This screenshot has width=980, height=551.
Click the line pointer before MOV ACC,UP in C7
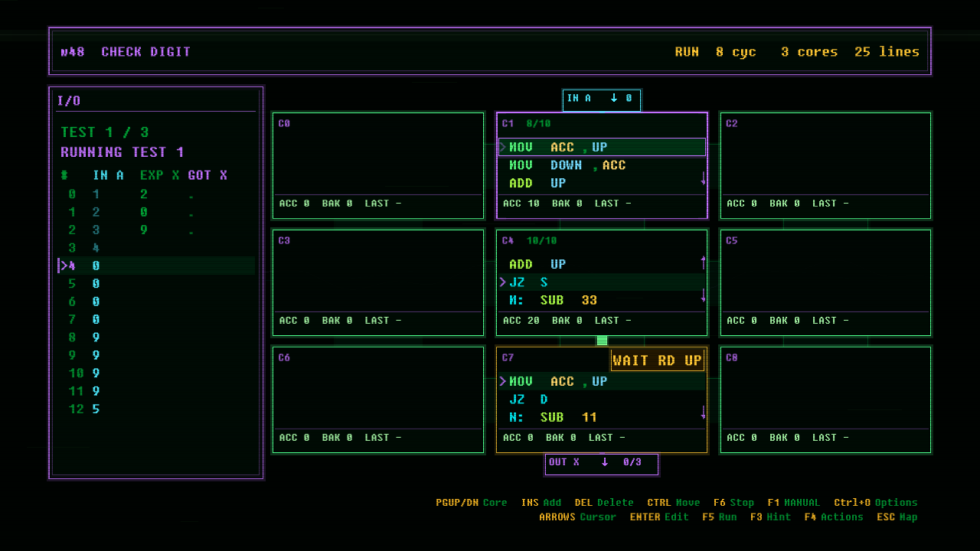502,381
